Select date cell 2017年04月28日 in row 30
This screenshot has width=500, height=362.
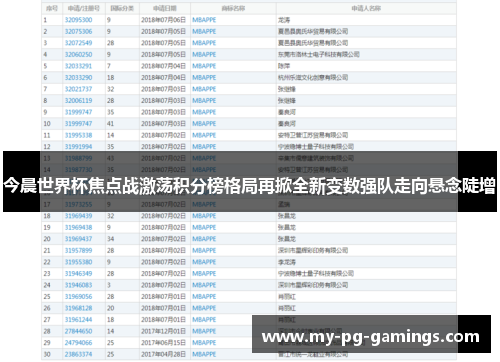pos(163,354)
